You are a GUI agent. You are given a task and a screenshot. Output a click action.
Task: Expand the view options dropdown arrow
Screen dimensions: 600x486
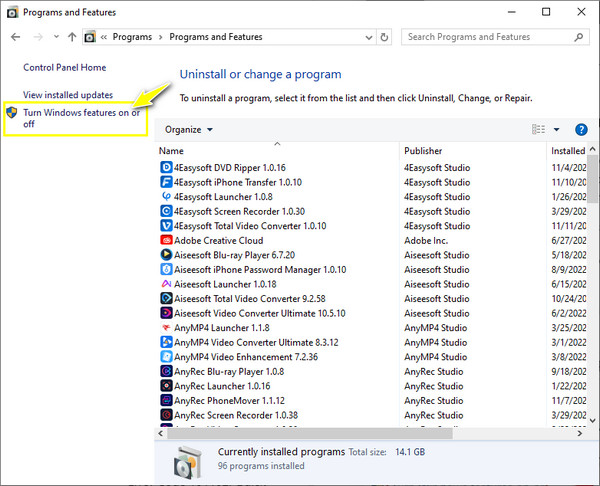[556, 130]
